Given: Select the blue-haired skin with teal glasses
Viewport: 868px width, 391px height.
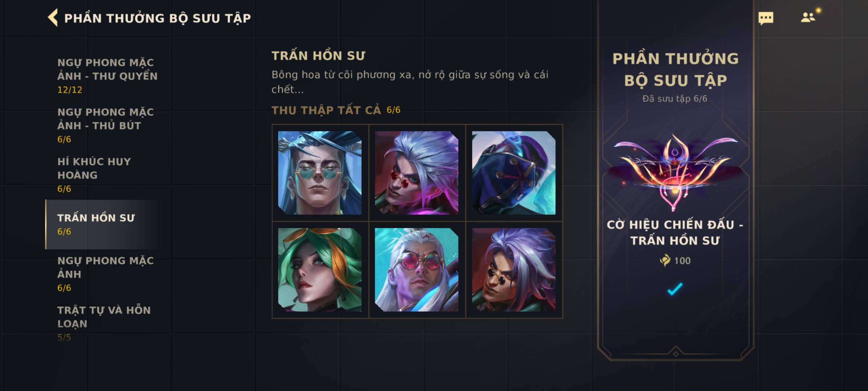Looking at the screenshot, I should click(320, 173).
